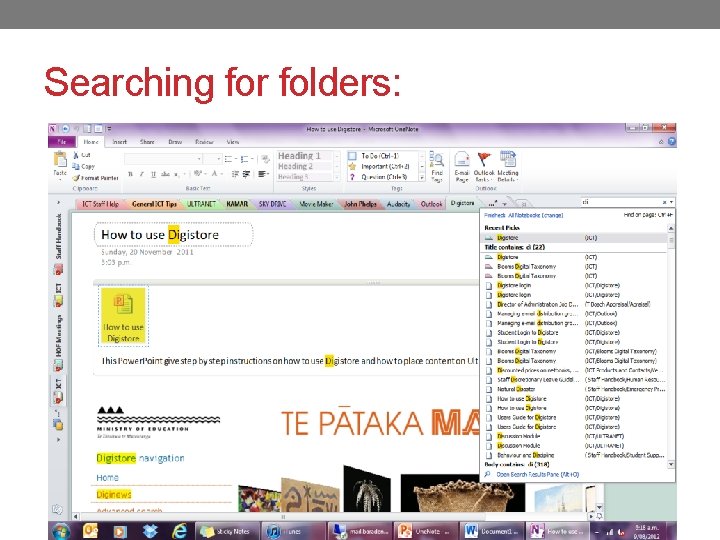This screenshot has height=540, width=720.
Task: Switch to the Insert ribbon tab
Action: coord(119,142)
